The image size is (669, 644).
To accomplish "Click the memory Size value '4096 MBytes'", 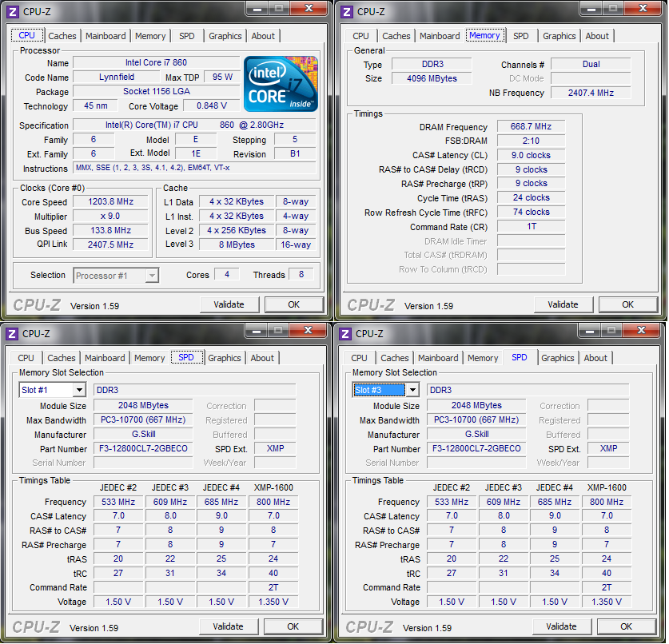I will (x=432, y=78).
